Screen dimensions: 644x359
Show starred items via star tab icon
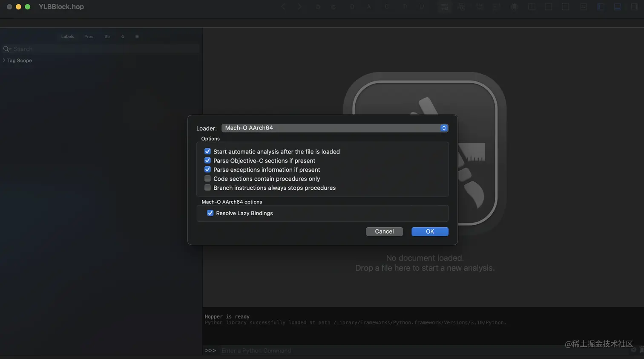click(x=123, y=37)
